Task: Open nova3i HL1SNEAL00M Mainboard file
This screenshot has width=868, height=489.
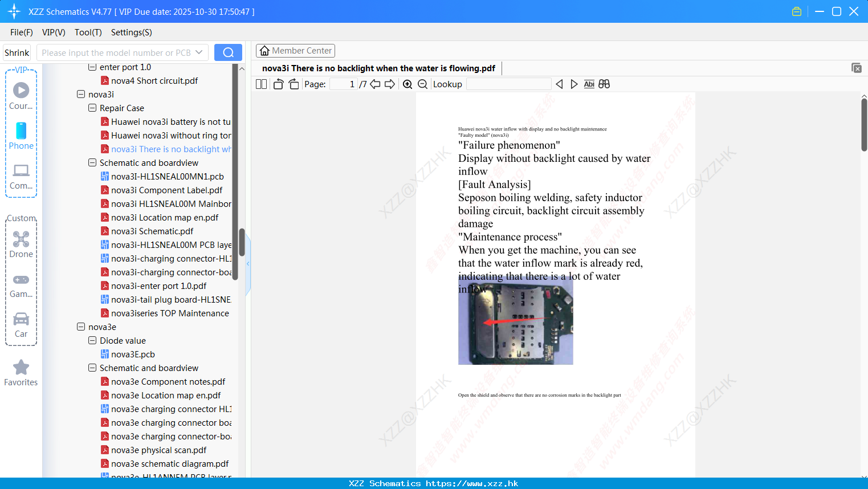Action: tap(166, 203)
